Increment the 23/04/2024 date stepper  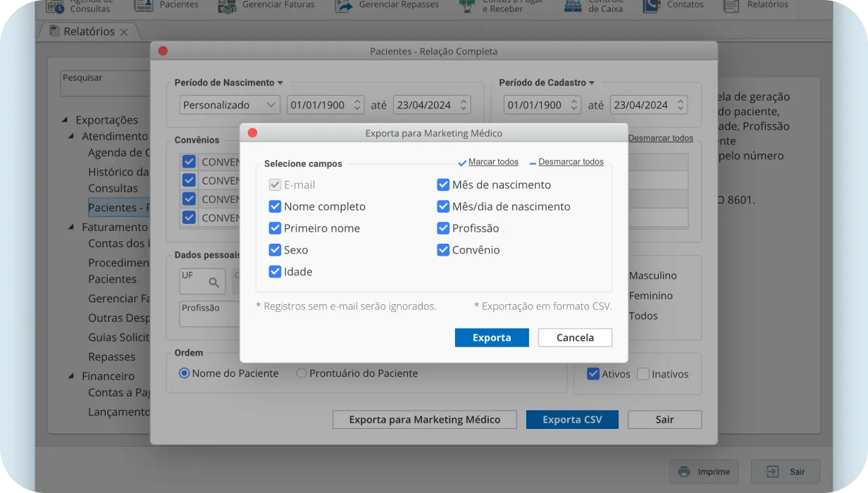463,101
